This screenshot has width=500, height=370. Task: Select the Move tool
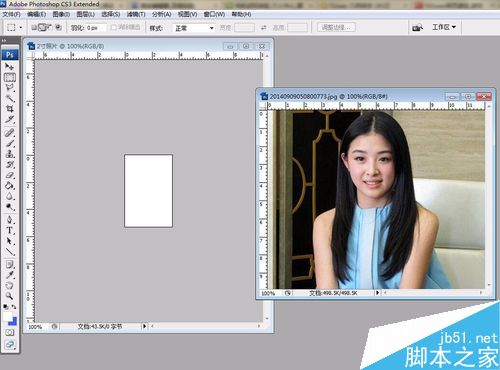point(9,67)
